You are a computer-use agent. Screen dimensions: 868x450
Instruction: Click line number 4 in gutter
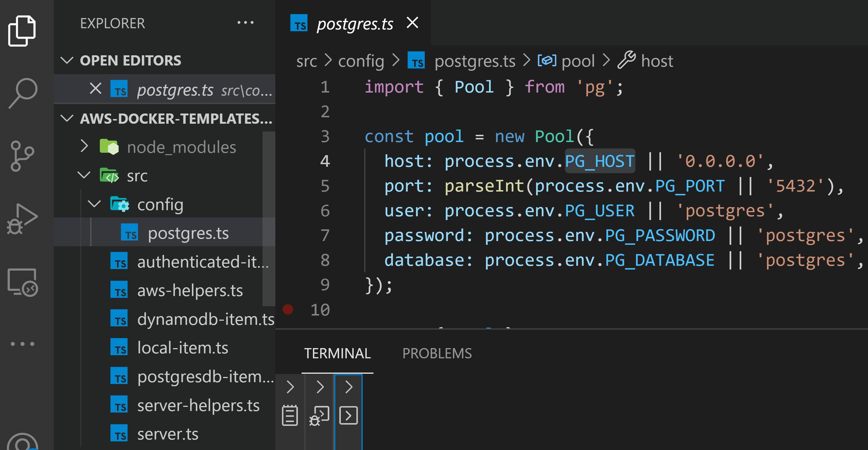click(x=325, y=161)
